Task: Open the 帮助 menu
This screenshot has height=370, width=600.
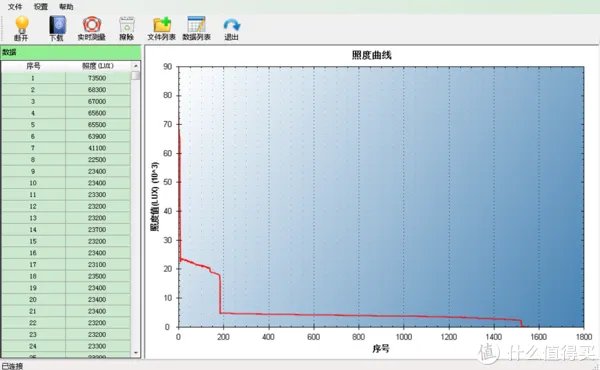Action: (66, 7)
